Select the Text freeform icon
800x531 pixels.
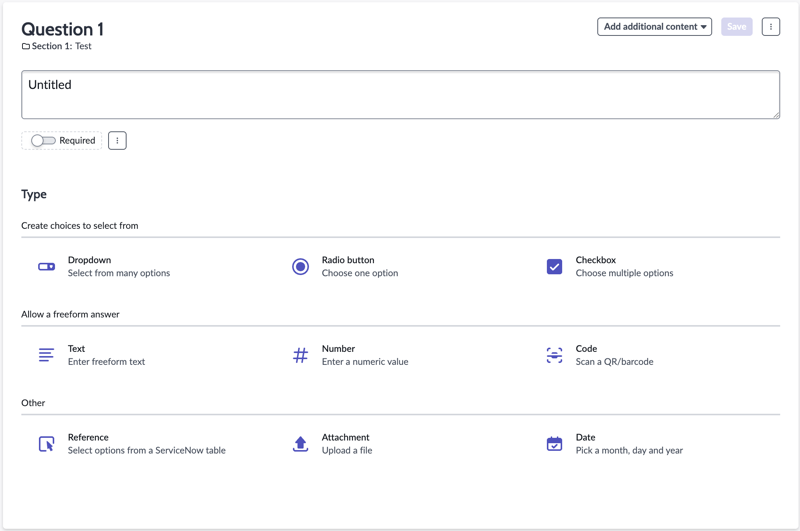click(x=46, y=355)
